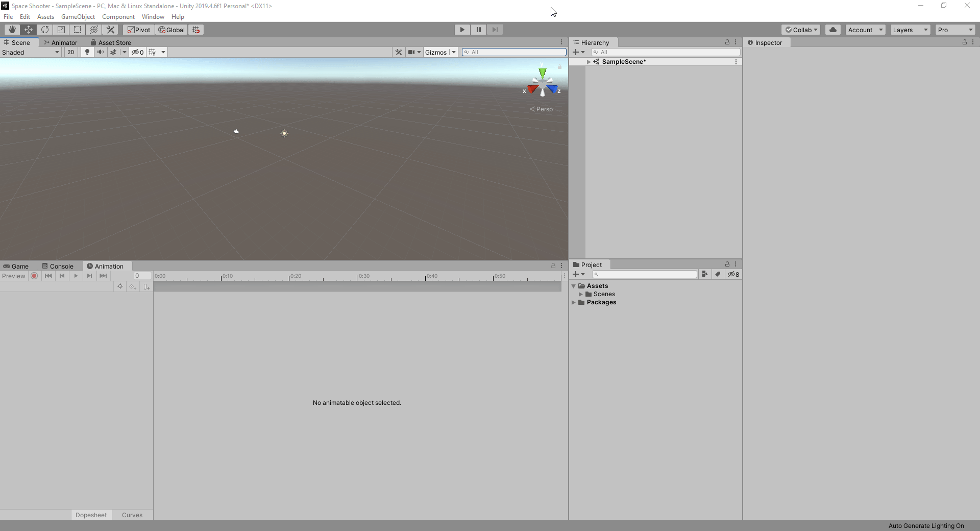Open the Collab dropdown

tap(801, 30)
